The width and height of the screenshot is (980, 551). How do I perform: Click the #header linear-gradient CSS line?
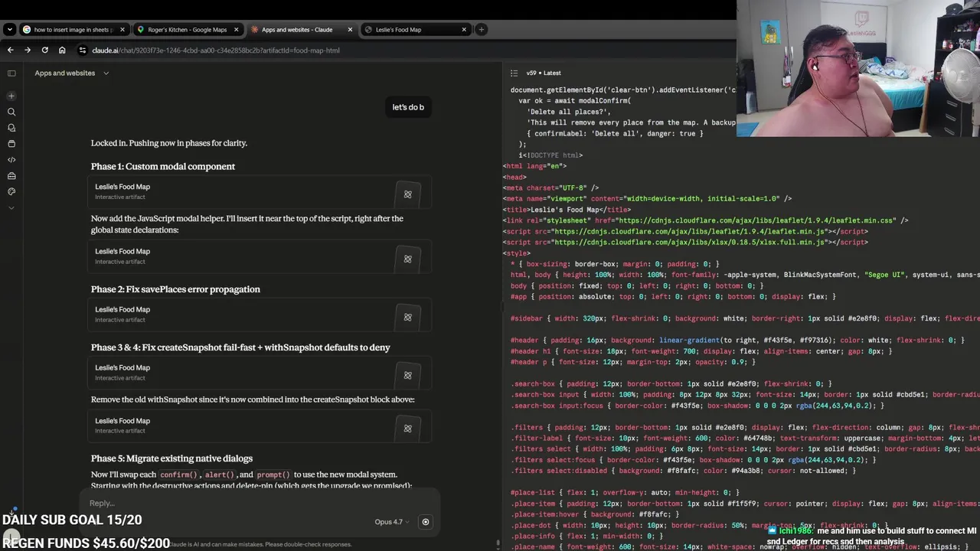[737, 341]
